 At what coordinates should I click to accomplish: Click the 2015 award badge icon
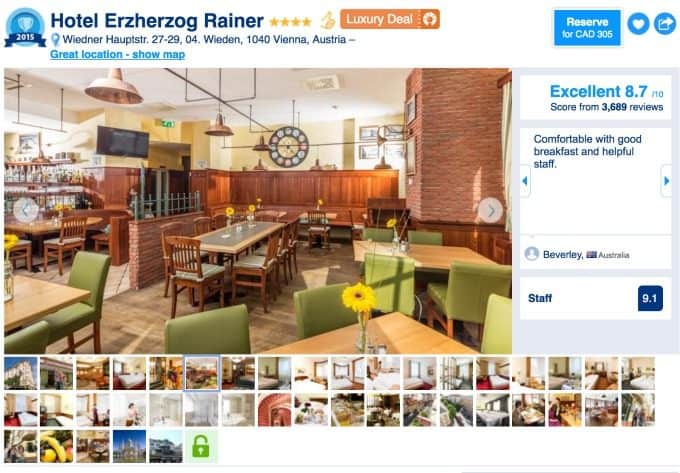(25, 28)
